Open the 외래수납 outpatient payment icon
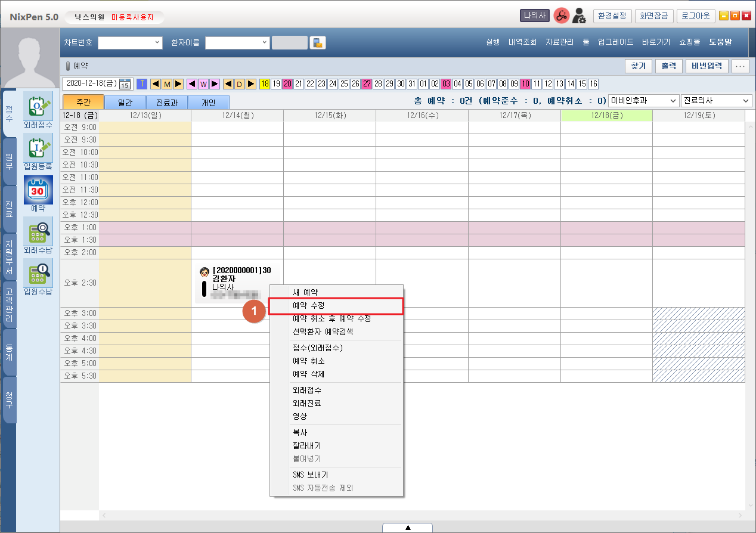756x533 pixels. click(38, 231)
